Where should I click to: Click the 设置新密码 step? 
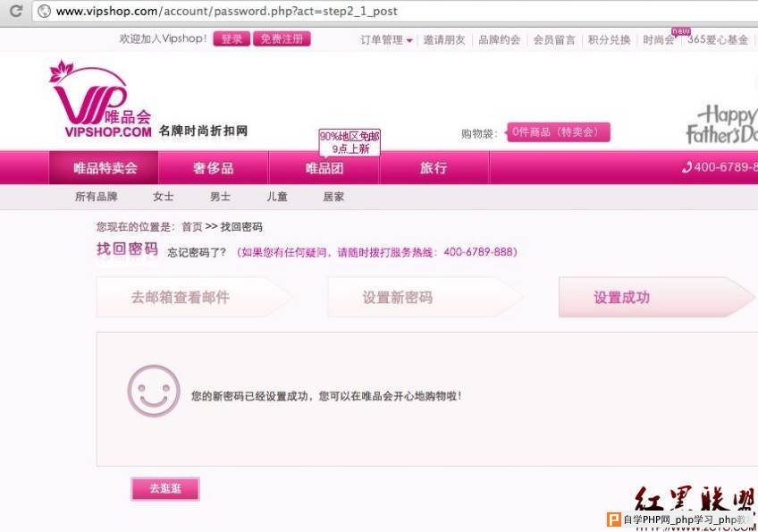(425, 297)
